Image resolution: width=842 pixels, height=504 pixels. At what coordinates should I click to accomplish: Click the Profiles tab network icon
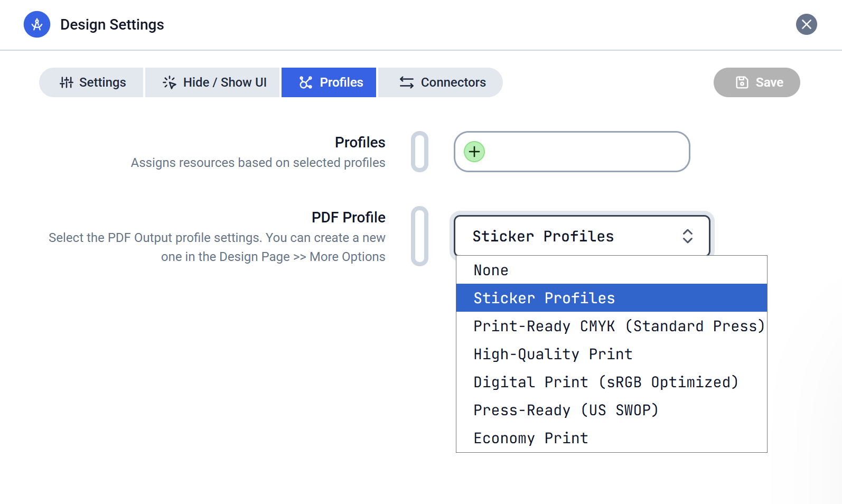pos(306,82)
